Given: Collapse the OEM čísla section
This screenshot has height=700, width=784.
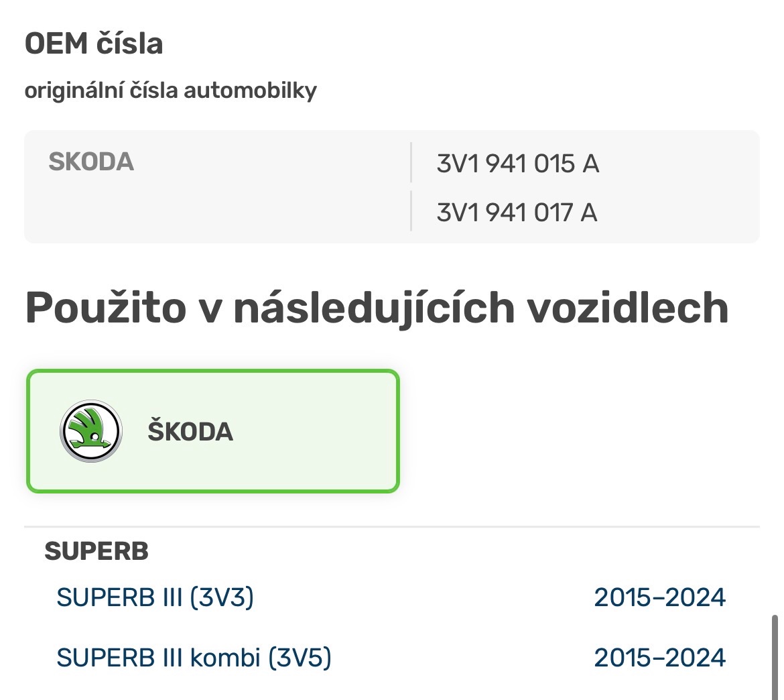Looking at the screenshot, I should pos(94,44).
